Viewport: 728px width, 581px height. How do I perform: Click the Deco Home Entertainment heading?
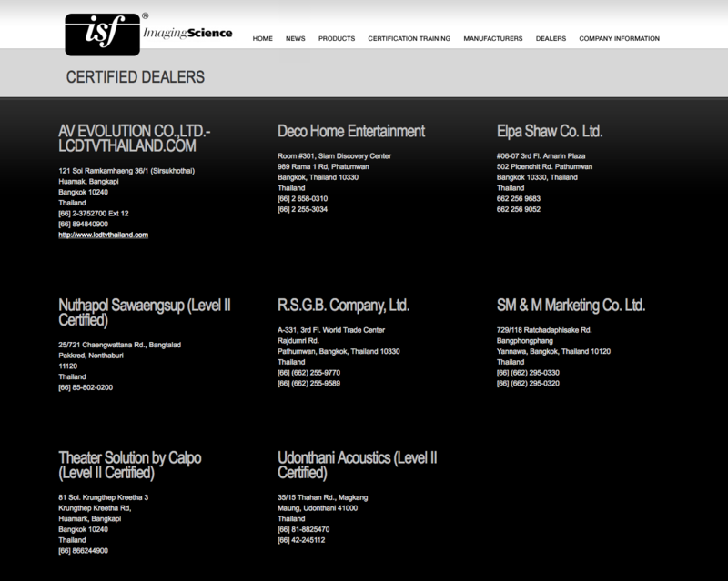(x=351, y=131)
